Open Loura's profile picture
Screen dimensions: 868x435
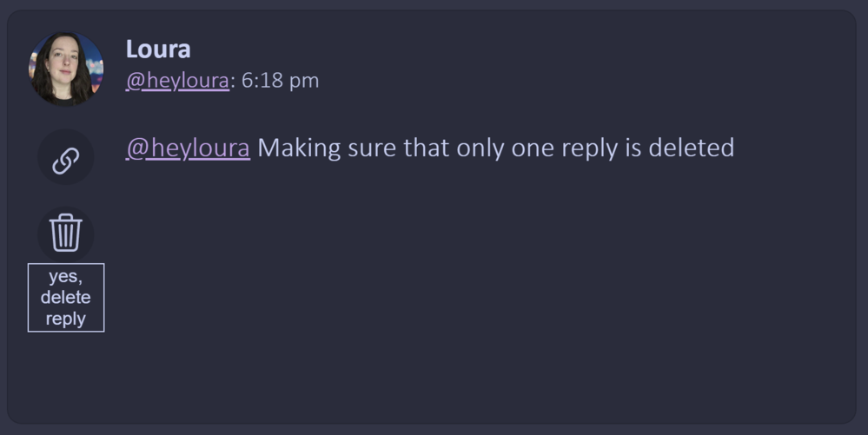point(67,69)
